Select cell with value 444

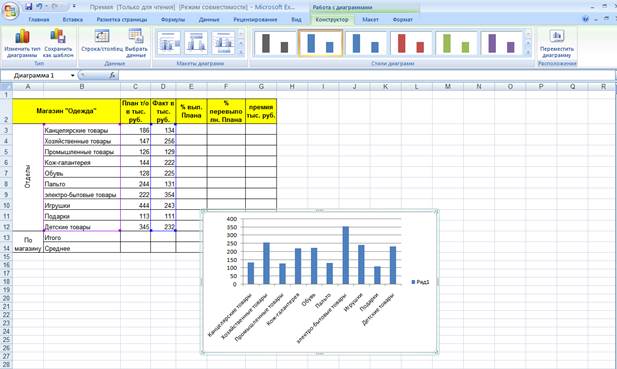pyautogui.click(x=135, y=205)
